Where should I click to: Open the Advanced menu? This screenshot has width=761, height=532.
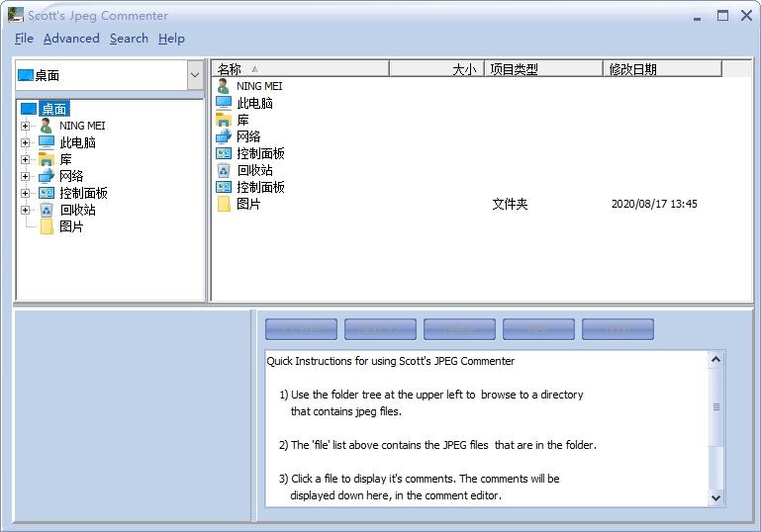(71, 39)
